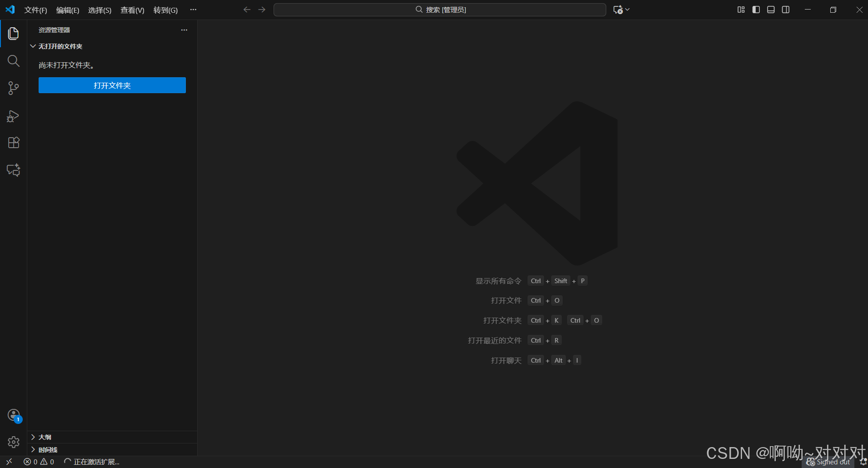
Task: Restore down the VS Code window
Action: [x=833, y=10]
